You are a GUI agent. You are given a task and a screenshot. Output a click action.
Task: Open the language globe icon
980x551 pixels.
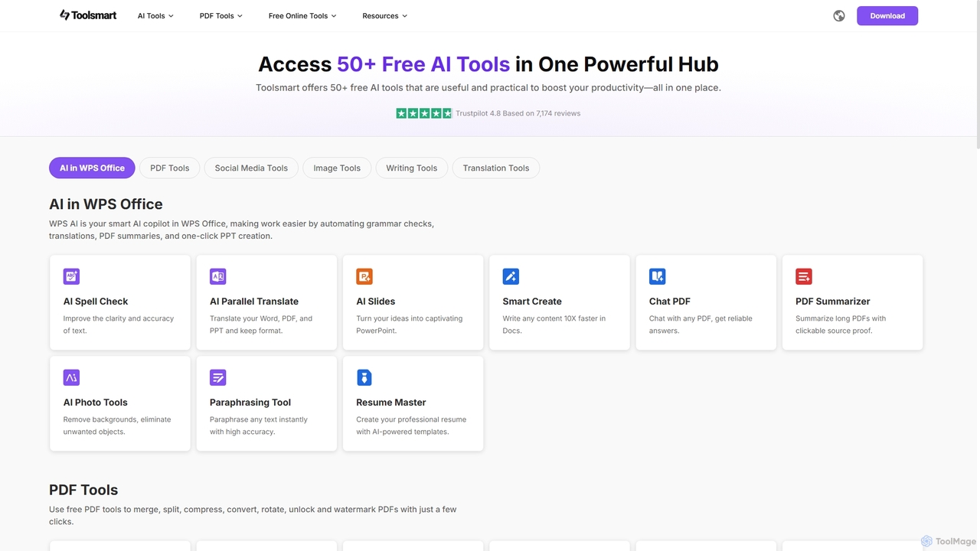839,15
